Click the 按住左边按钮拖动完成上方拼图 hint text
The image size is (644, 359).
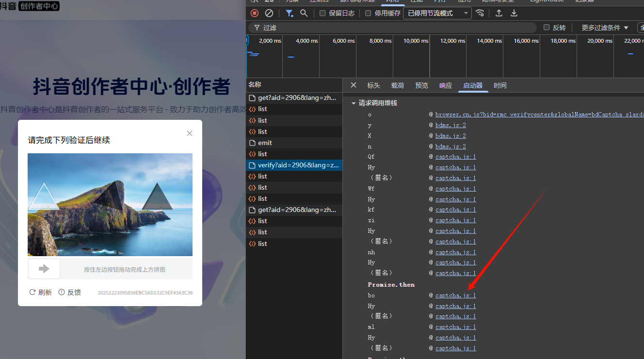[x=125, y=269]
